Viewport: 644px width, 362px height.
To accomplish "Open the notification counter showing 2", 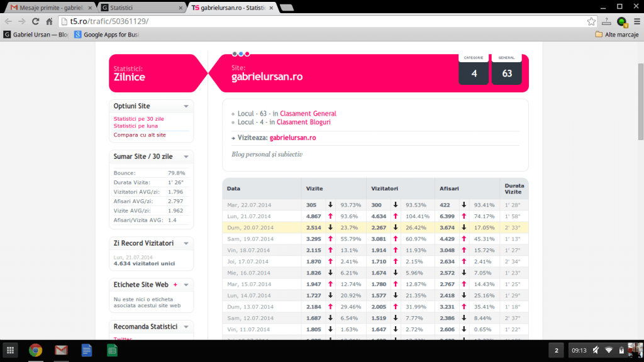I will [557, 351].
